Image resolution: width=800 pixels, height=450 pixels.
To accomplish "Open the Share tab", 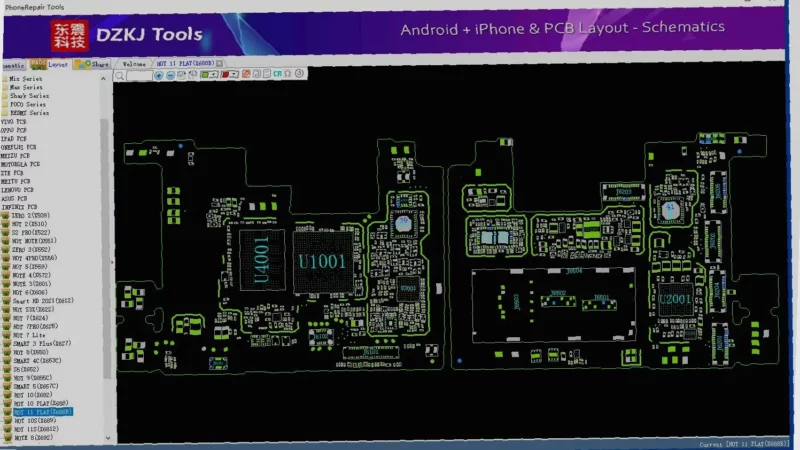I will coord(92,64).
